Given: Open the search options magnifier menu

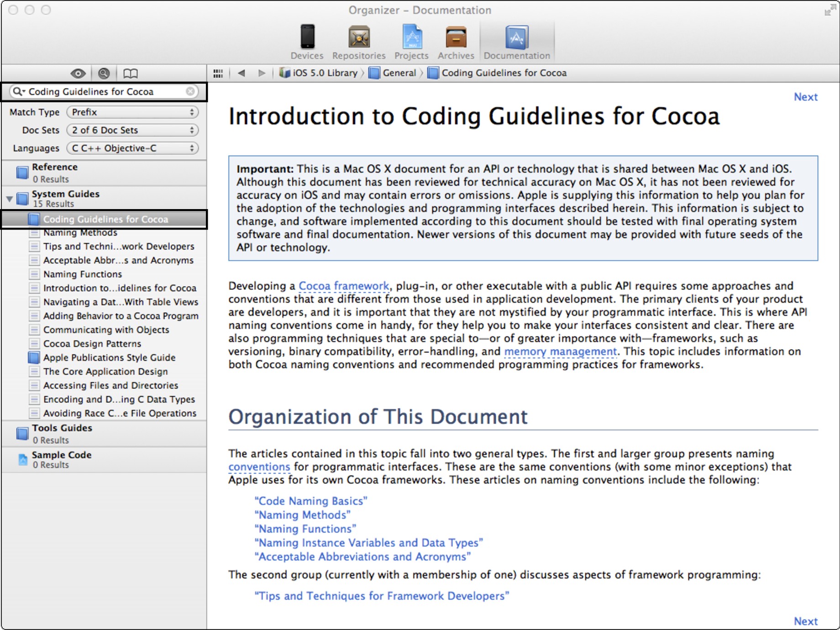Looking at the screenshot, I should pyautogui.click(x=19, y=91).
